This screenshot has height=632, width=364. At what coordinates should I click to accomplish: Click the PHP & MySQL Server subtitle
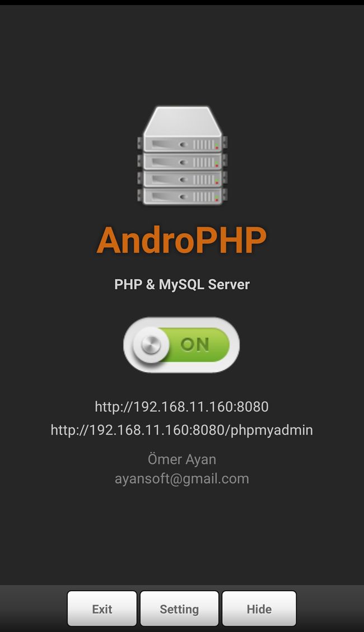[x=182, y=285]
